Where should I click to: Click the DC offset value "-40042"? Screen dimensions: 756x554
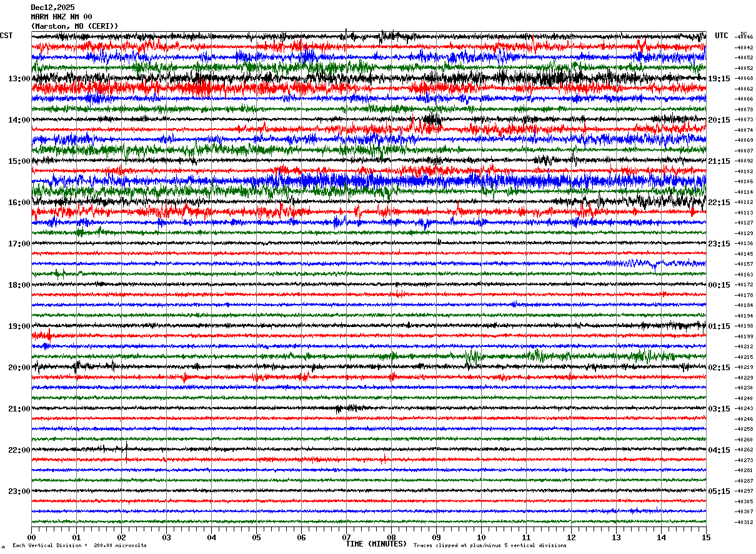[744, 48]
